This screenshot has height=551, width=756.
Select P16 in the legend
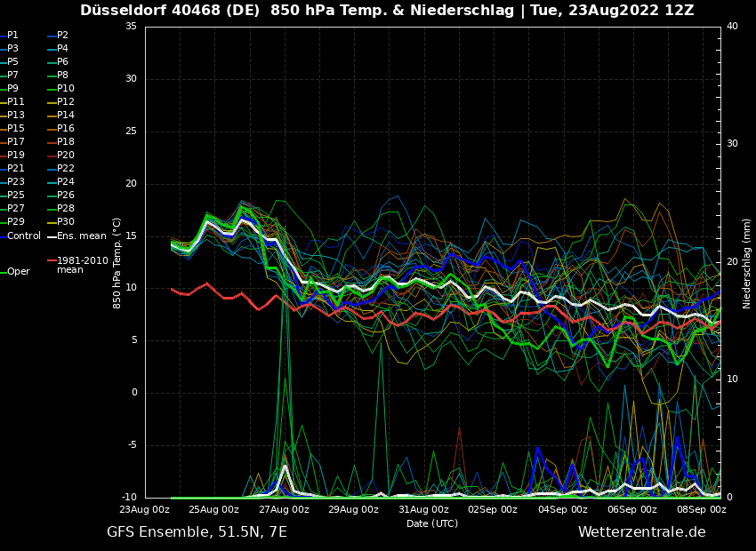65,129
